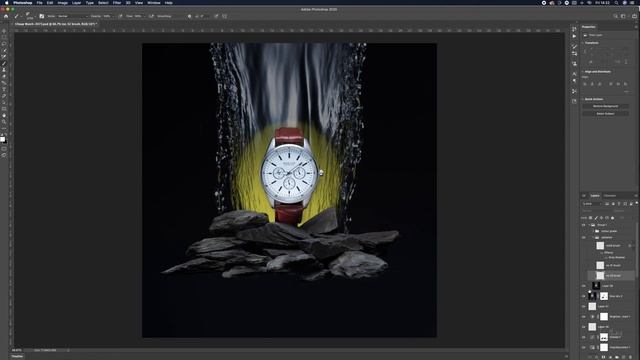Viewport: 640px width, 360px height.
Task: Open the File menu
Action: [x=39, y=3]
